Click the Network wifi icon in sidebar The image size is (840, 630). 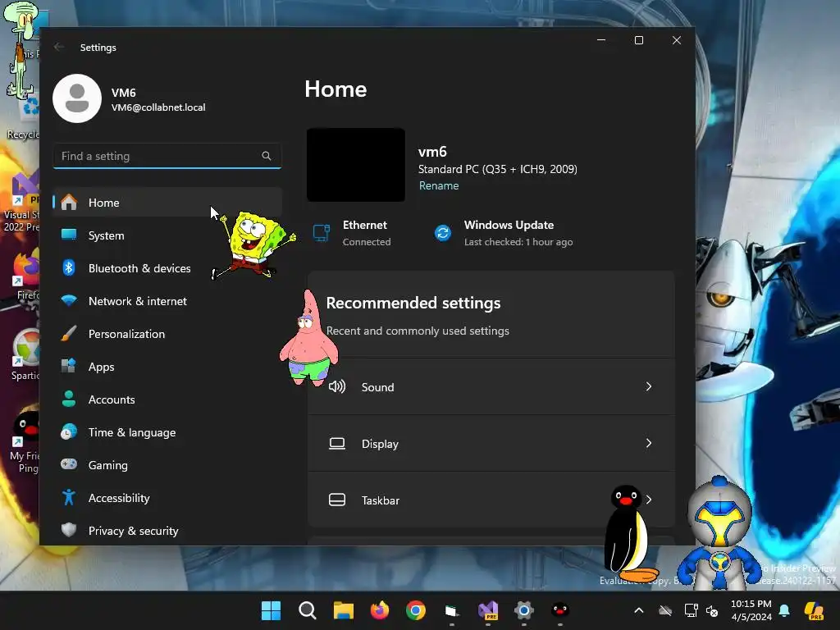coord(69,300)
